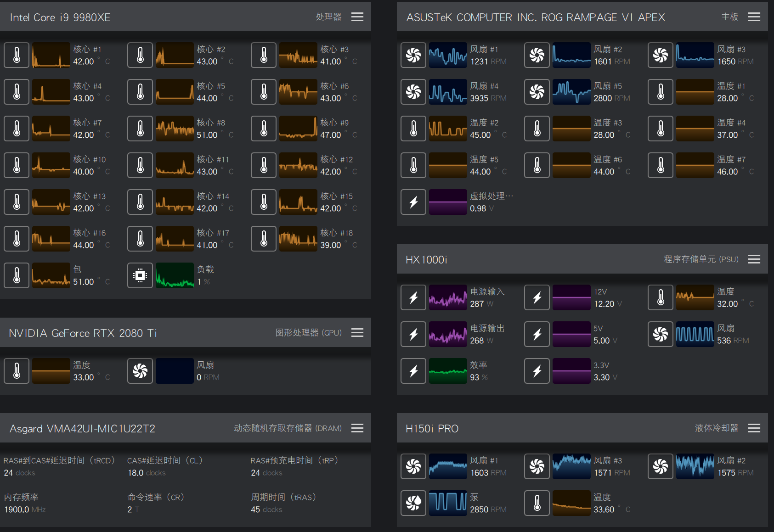Image resolution: width=774 pixels, height=532 pixels.
Task: Click the CAS#延迟时间 (CL) 18.0 clocks value
Action: click(147, 473)
